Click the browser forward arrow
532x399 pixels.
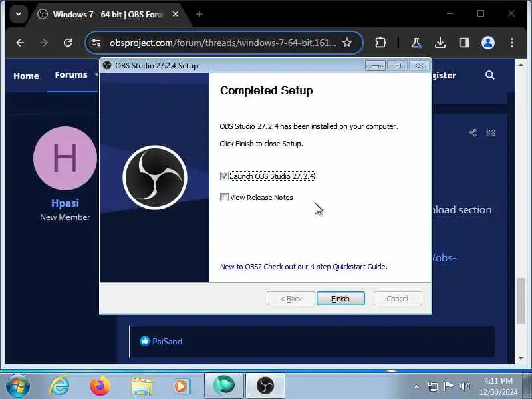44,43
